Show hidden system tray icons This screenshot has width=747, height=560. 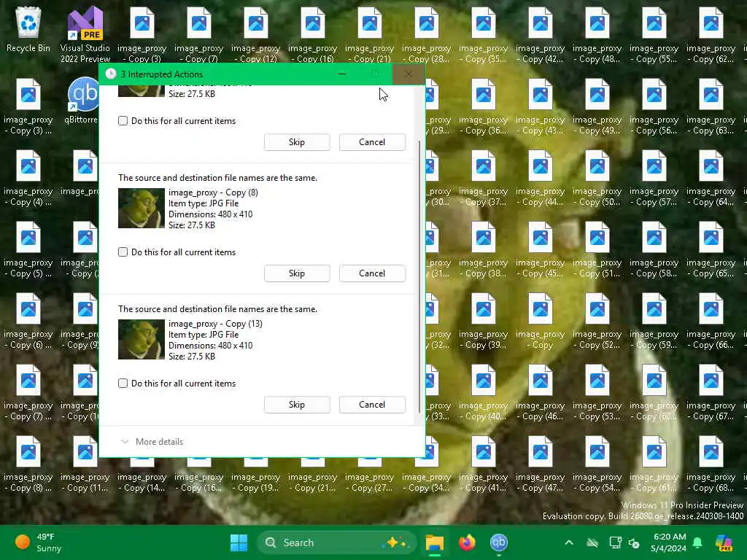(x=569, y=542)
